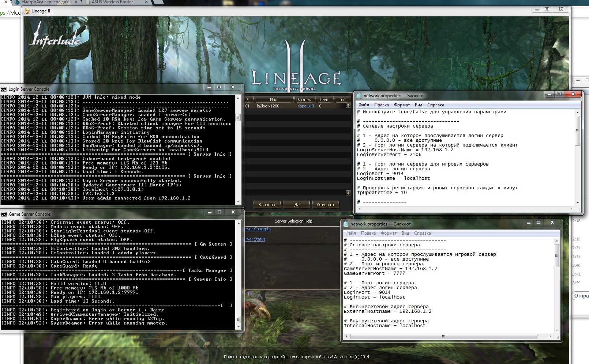Click the Game Server Console cmd icon
This screenshot has width=589, height=364.
tap(4, 214)
